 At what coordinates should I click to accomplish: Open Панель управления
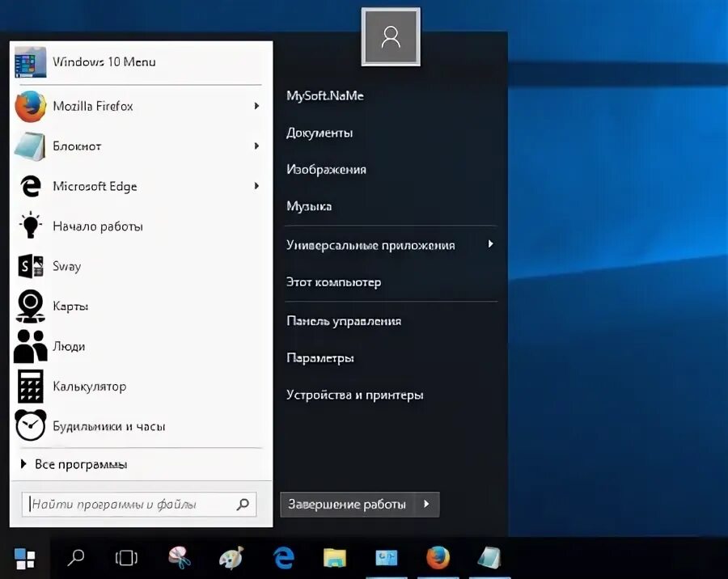click(x=344, y=321)
